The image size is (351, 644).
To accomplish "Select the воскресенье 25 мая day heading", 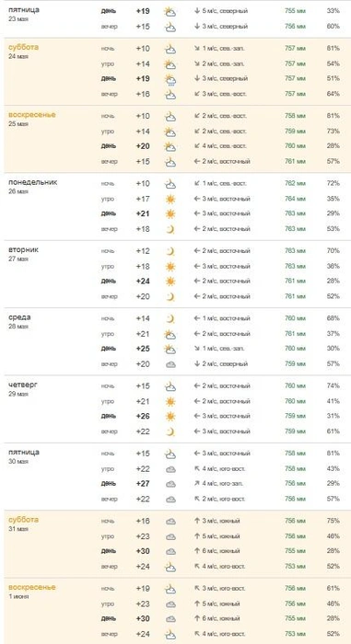I will [x=32, y=119].
